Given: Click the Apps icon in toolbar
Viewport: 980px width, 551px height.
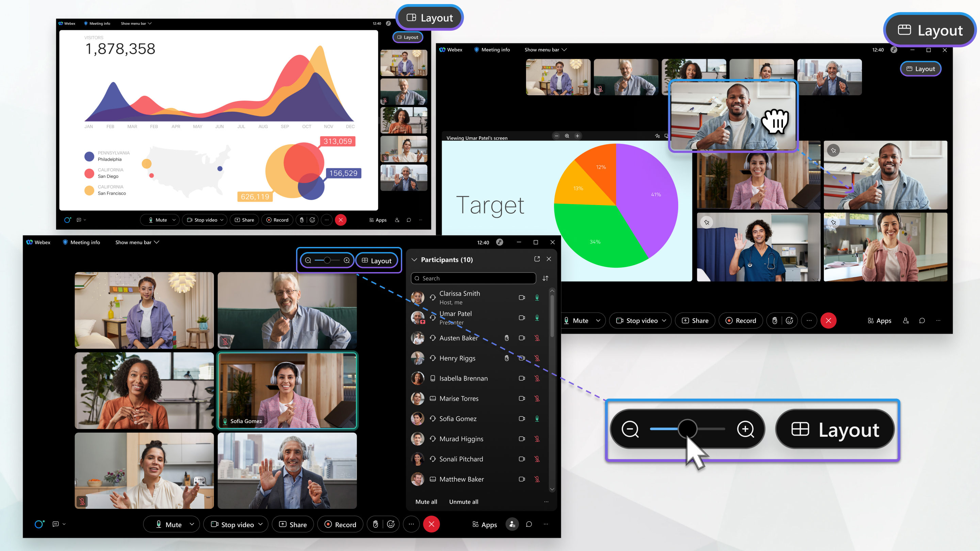Looking at the screenshot, I should [x=484, y=524].
